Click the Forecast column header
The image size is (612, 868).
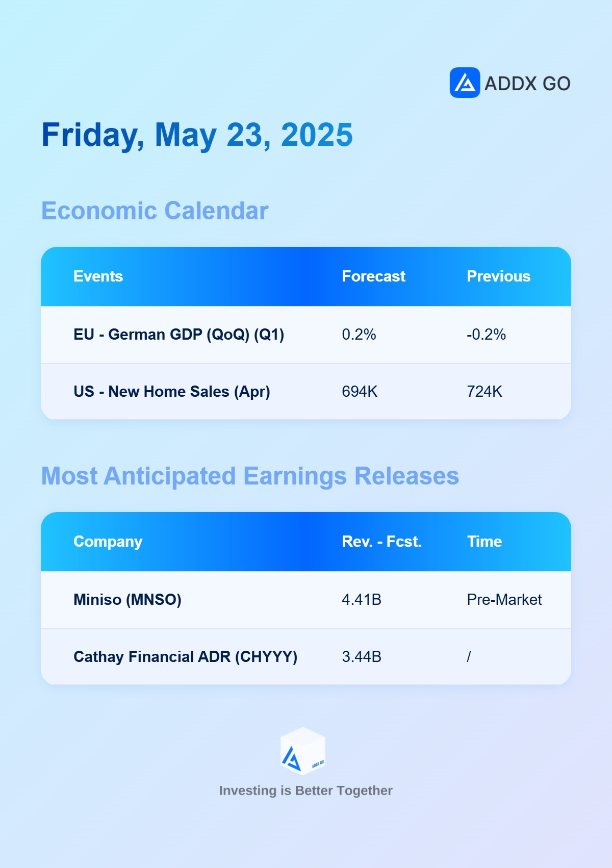tap(373, 276)
